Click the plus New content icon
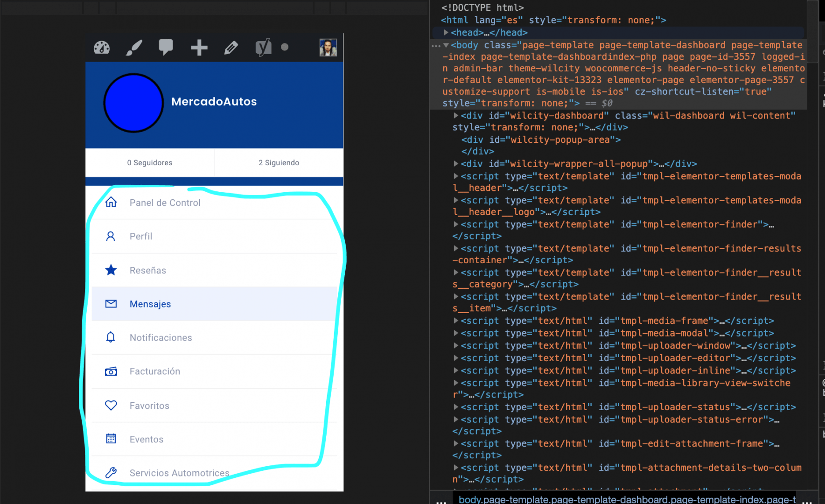Viewport: 825px width, 504px height. [x=199, y=48]
